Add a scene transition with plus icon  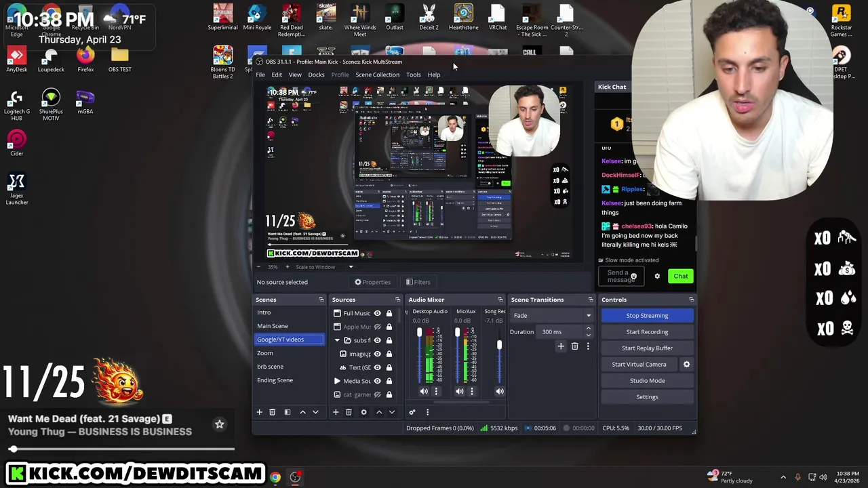click(561, 346)
